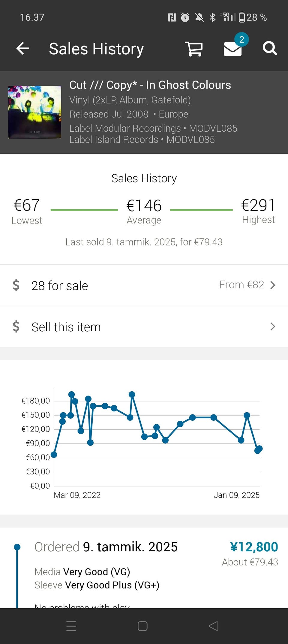Tap the dollar icon beside 28 for sale
The height and width of the screenshot is (644, 288).
coord(16,285)
